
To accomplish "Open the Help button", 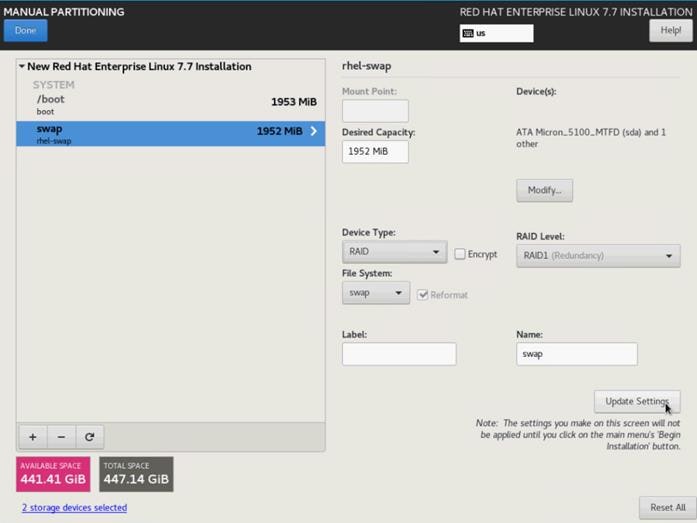I will [x=670, y=31].
